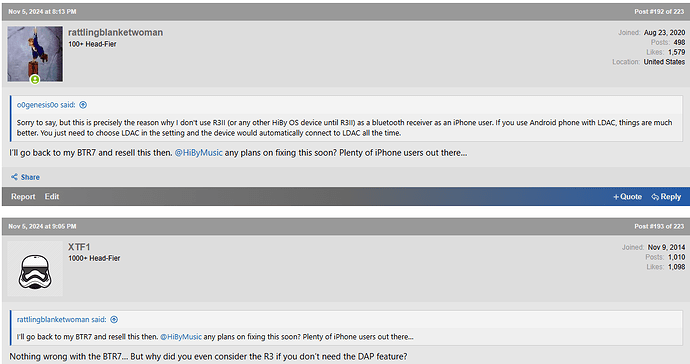Open rattlingblanketwoman's avatar image
690x364 pixels.
pos(35,54)
